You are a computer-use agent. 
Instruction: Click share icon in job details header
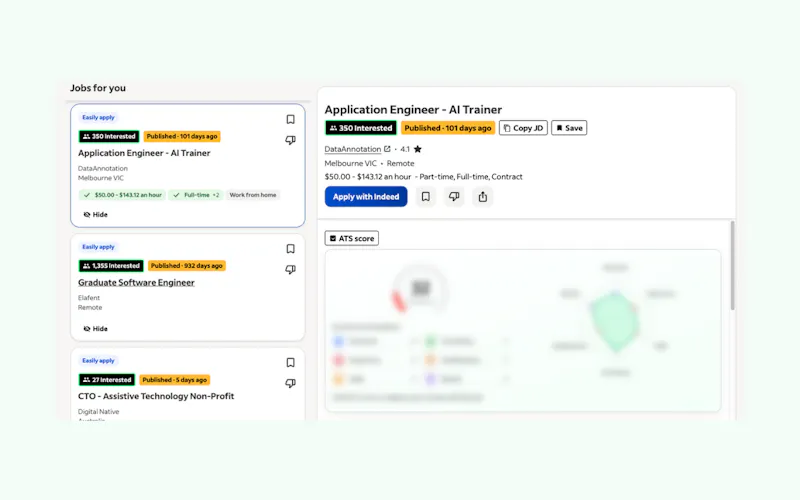483,196
